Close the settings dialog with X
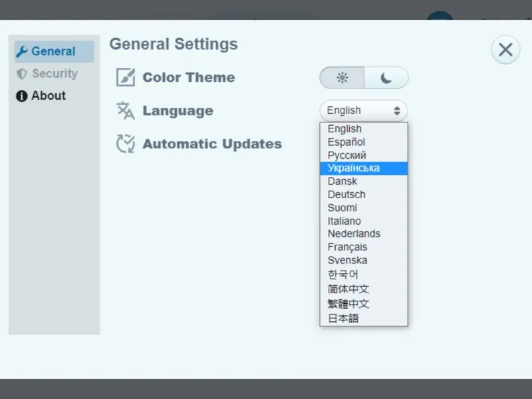 505,49
